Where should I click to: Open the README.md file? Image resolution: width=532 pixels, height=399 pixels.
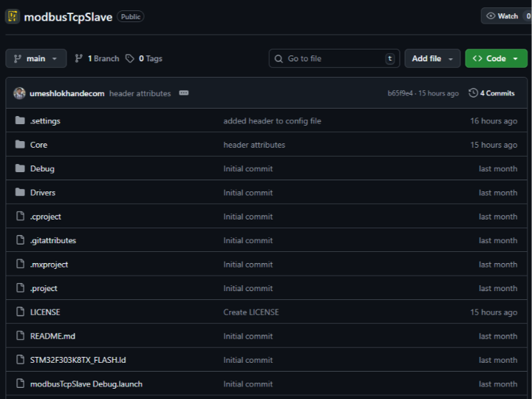coord(52,336)
